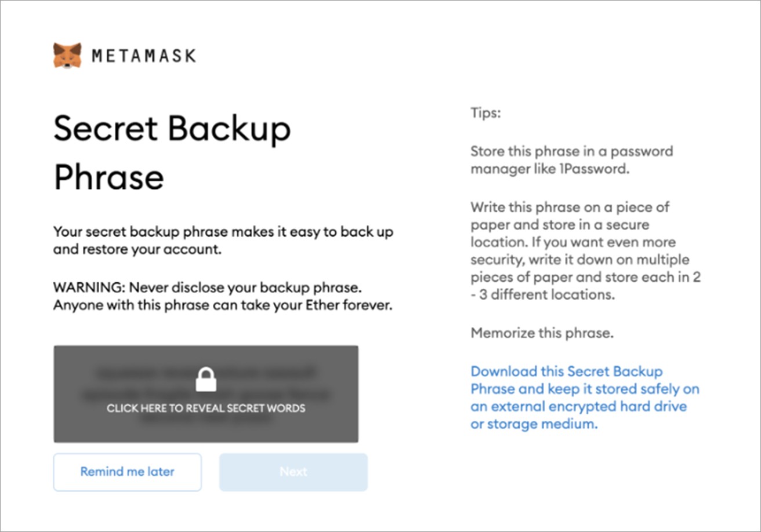Click the 'or storage medium.' link line

(534, 424)
